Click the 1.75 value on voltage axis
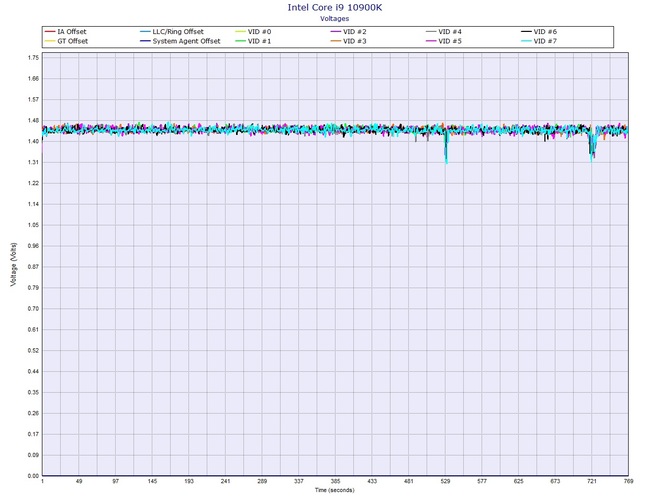The image size is (670, 502). [x=33, y=58]
